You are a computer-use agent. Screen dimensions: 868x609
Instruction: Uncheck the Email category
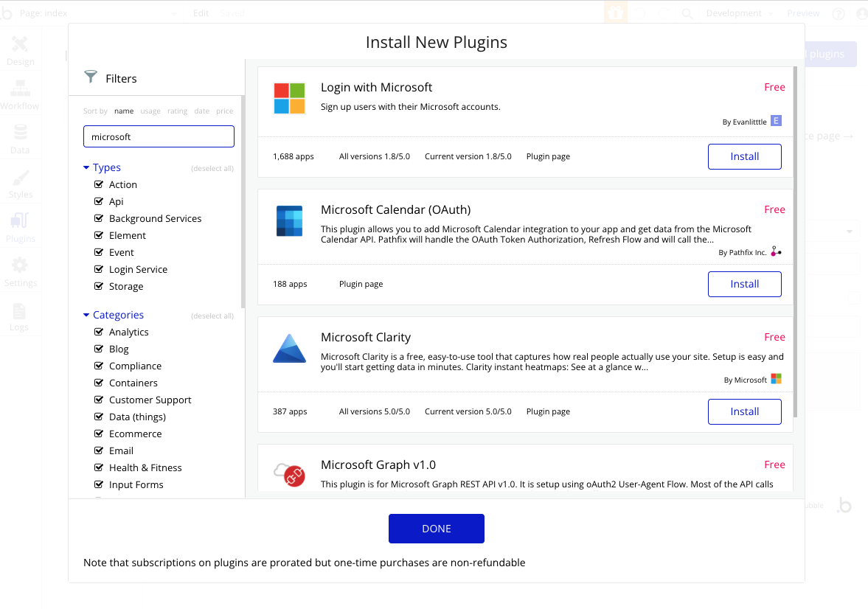pyautogui.click(x=99, y=450)
